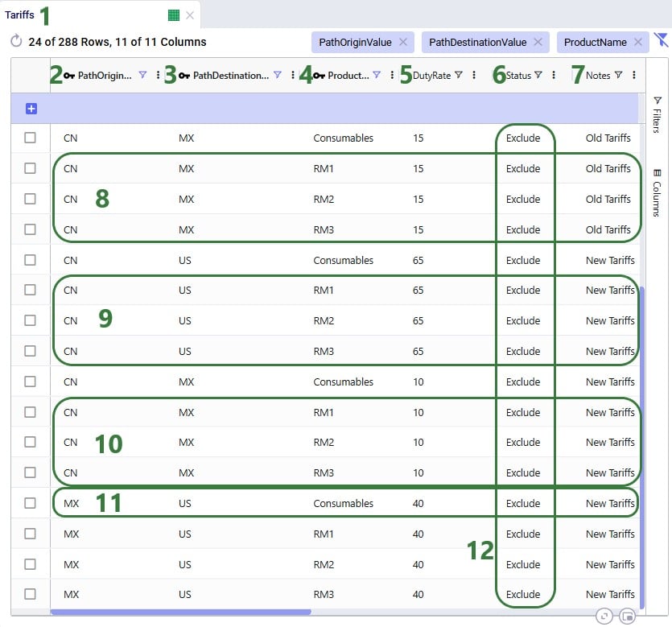
Task: Open the Status column three-dot menu
Action: (x=554, y=75)
